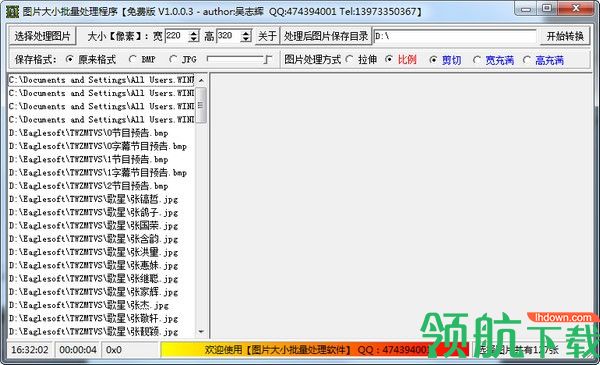The height and width of the screenshot is (365, 600).
Task: Click file list scrollbar up arrow
Action: tap(201, 80)
